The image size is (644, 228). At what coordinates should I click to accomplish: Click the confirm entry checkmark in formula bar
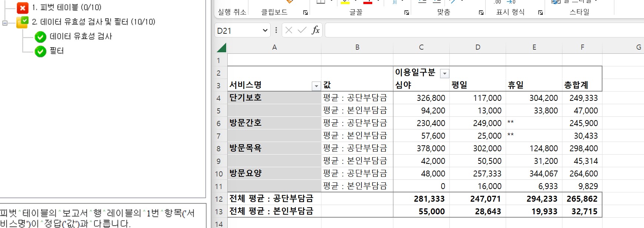pos(302,30)
